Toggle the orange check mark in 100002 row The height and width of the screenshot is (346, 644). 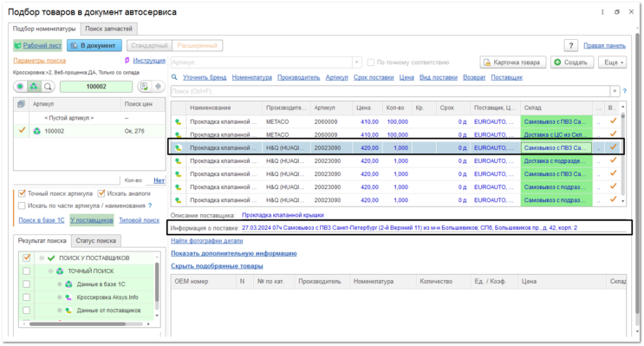[23, 130]
